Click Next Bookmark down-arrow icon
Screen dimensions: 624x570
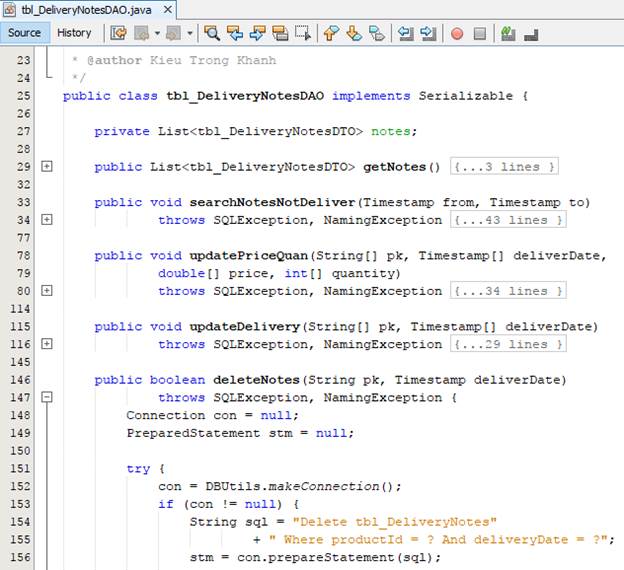(354, 33)
